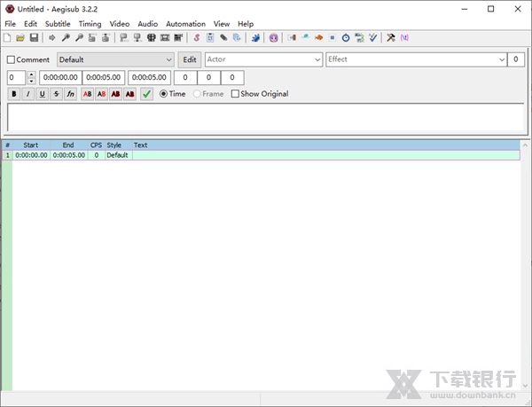Screen dimensions: 532x407
Task: Open the Subtitle menu
Action: point(58,24)
